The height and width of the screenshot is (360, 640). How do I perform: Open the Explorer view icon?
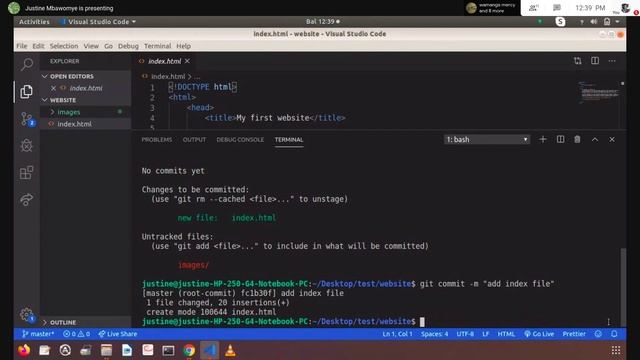(27, 91)
